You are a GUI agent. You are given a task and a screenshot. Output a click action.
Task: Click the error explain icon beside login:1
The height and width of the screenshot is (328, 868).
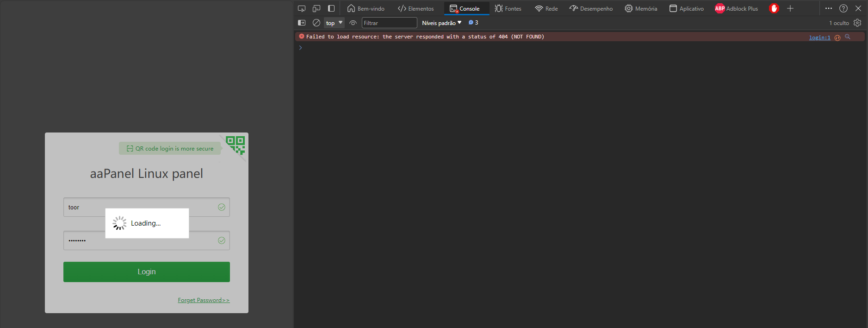(837, 38)
